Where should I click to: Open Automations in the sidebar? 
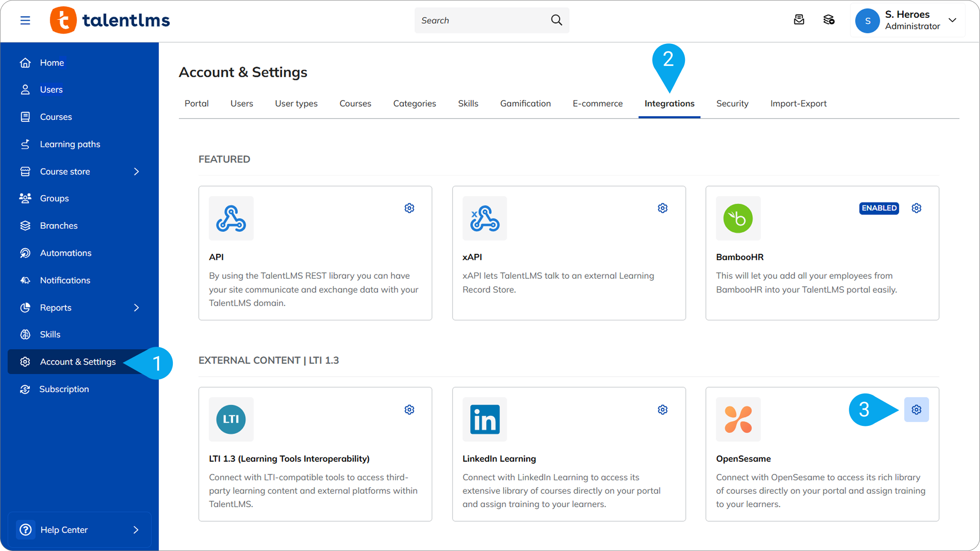66,253
